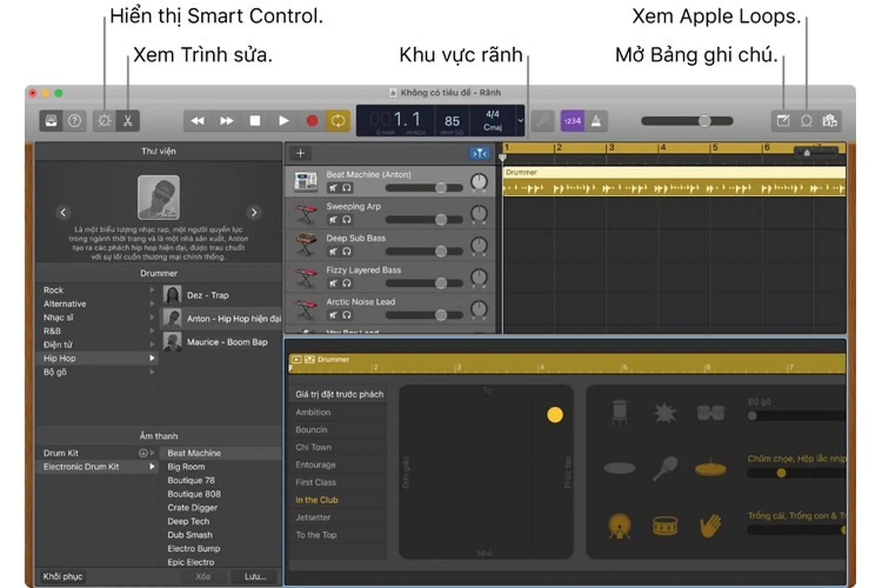Expand the Nhạc sĩ genre

[152, 317]
